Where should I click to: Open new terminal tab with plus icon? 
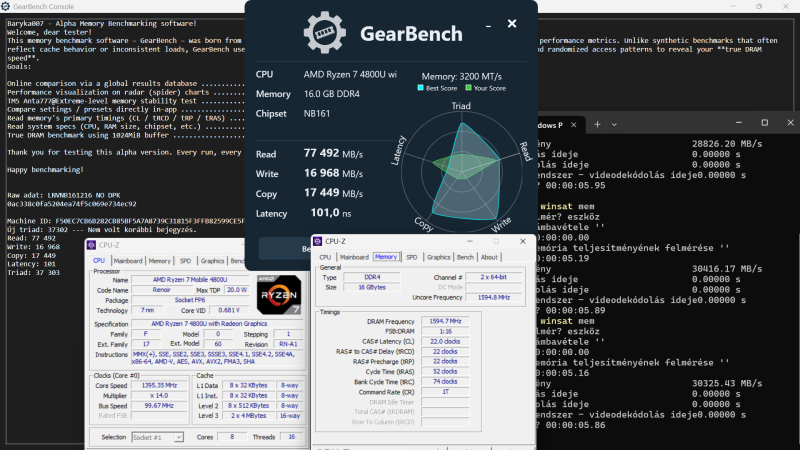597,124
